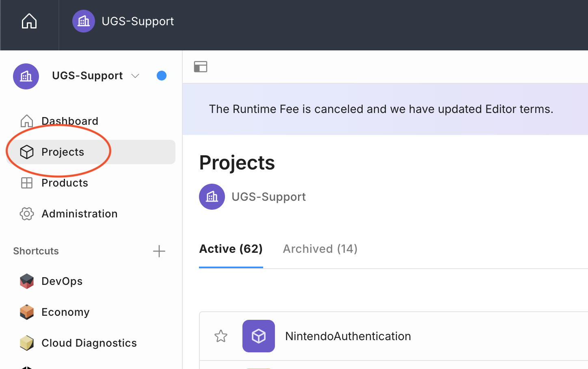Click the organization icon below Projects heading
The image size is (588, 369).
[x=212, y=197]
